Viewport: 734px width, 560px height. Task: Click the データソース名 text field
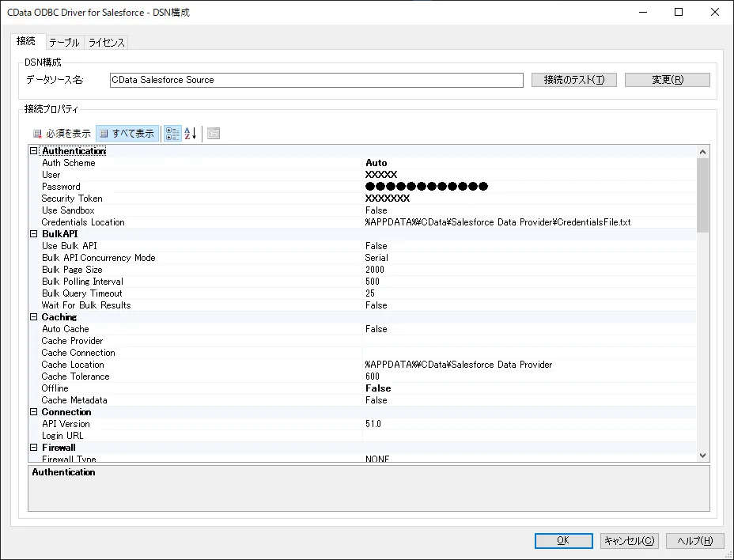[x=316, y=80]
